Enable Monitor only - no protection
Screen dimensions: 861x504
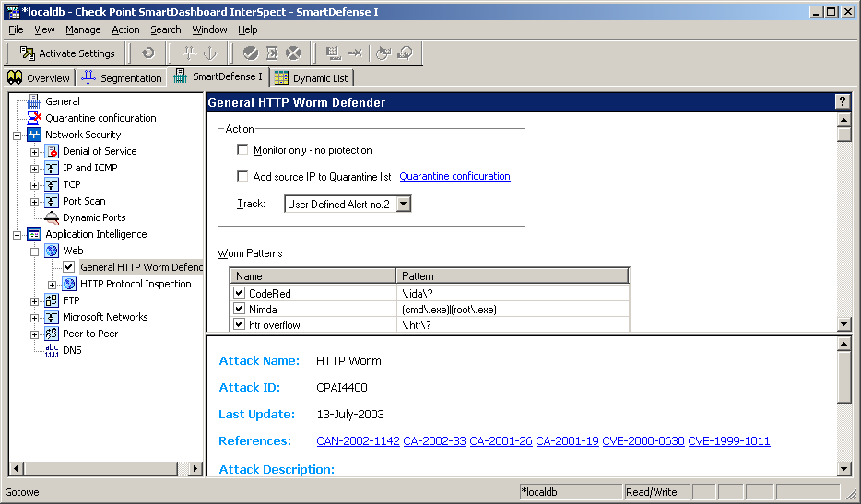click(242, 149)
